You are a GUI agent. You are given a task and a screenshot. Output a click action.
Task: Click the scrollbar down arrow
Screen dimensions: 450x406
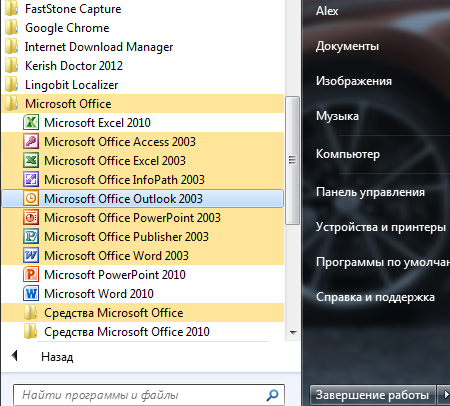click(293, 332)
